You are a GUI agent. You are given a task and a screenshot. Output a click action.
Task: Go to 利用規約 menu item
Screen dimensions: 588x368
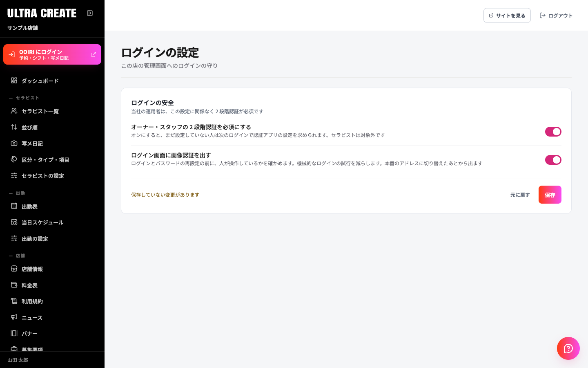coord(52,301)
